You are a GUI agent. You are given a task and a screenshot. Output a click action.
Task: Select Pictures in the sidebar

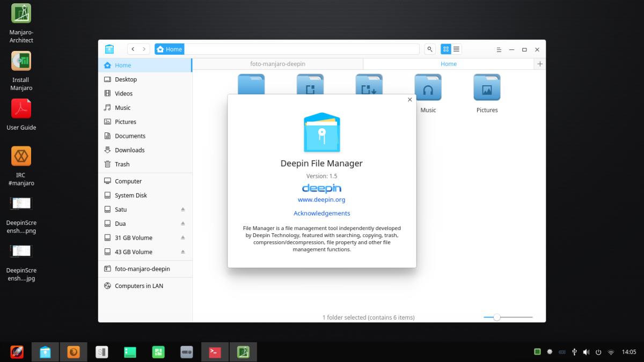pos(145,122)
